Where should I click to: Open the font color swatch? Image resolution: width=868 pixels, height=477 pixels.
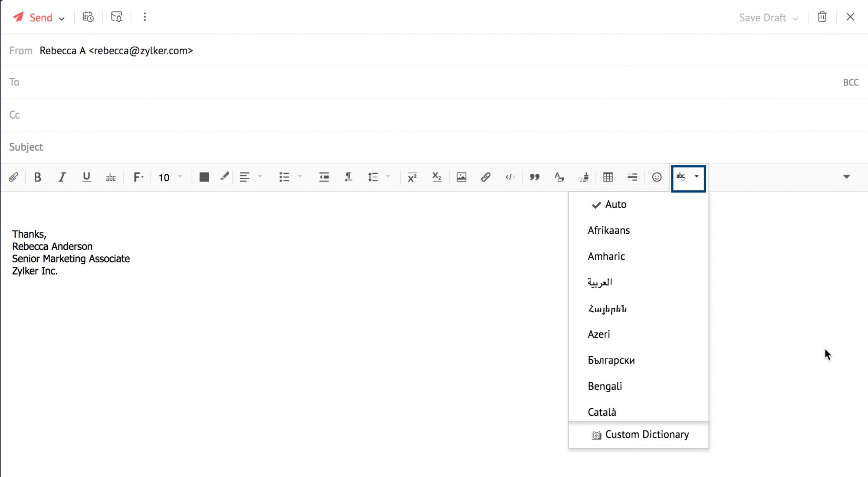pyautogui.click(x=204, y=177)
